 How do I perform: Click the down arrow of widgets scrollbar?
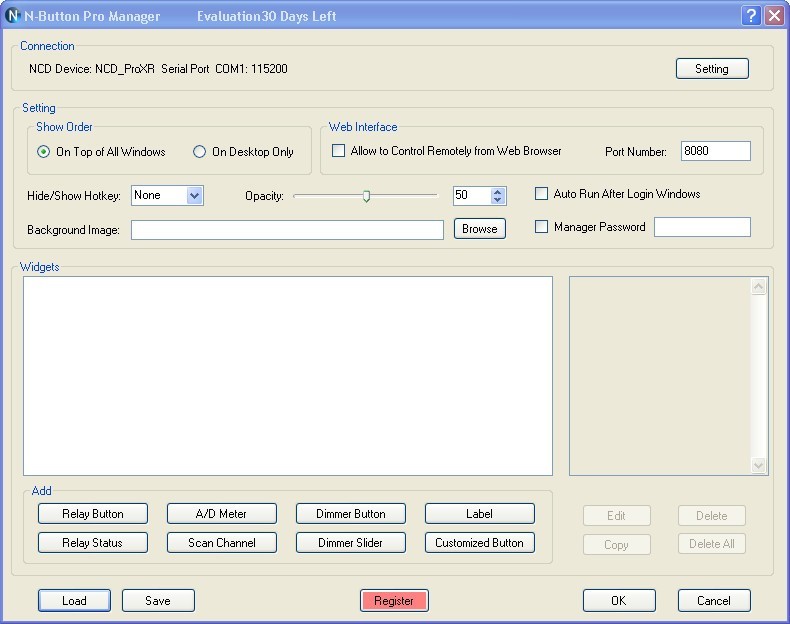758,465
